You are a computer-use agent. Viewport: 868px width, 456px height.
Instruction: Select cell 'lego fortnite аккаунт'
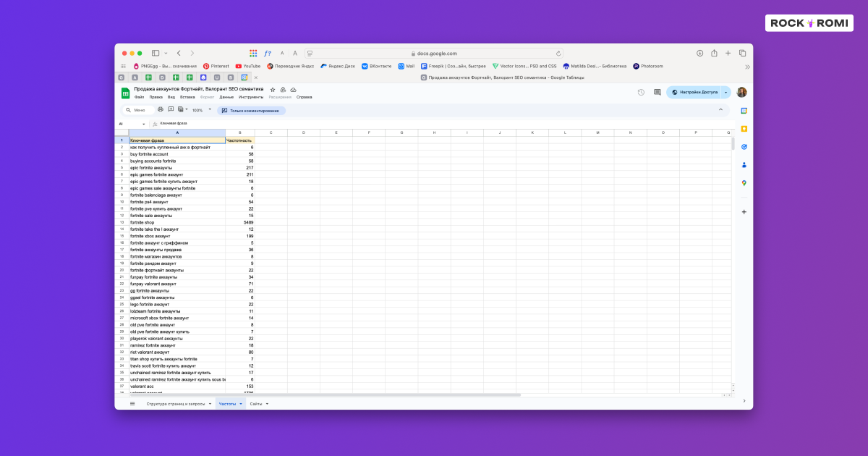click(x=177, y=304)
